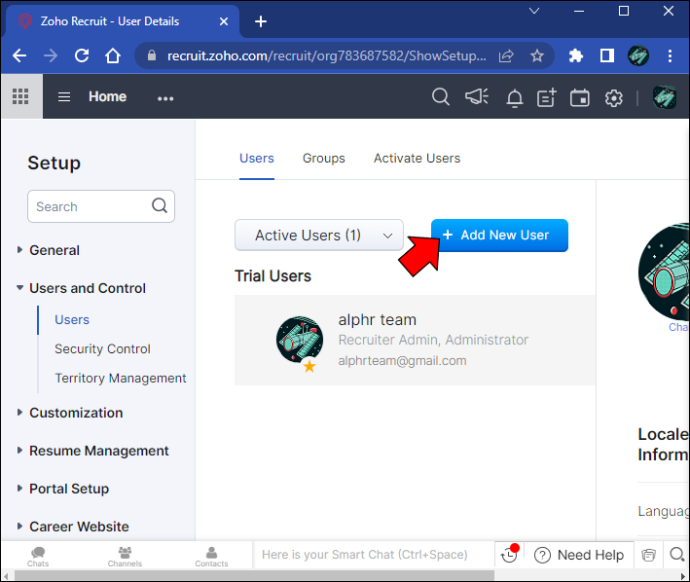Select Territory Management in sidebar
Viewport: 690px width, 582px height.
tap(120, 378)
